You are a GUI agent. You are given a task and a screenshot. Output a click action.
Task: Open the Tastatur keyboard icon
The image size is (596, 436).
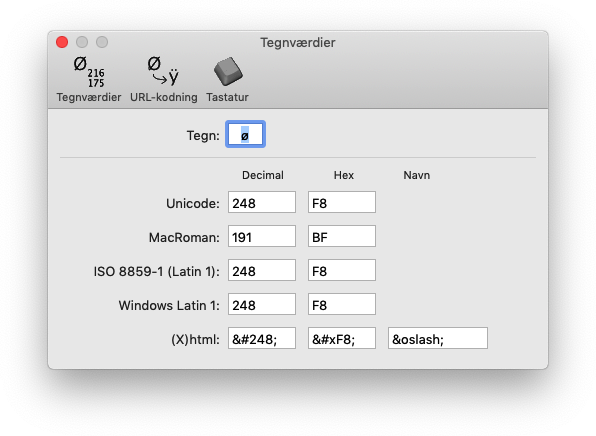228,71
